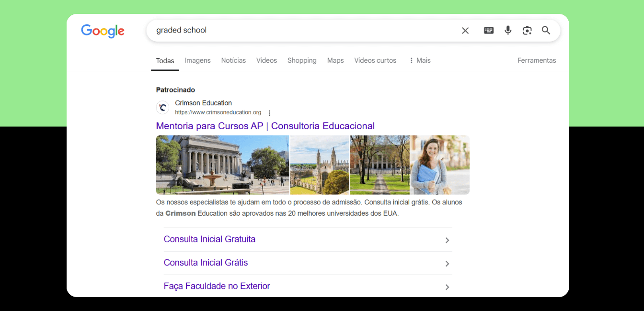Image resolution: width=644 pixels, height=311 pixels.
Task: Expand the Mais dropdown menu
Action: 419,61
